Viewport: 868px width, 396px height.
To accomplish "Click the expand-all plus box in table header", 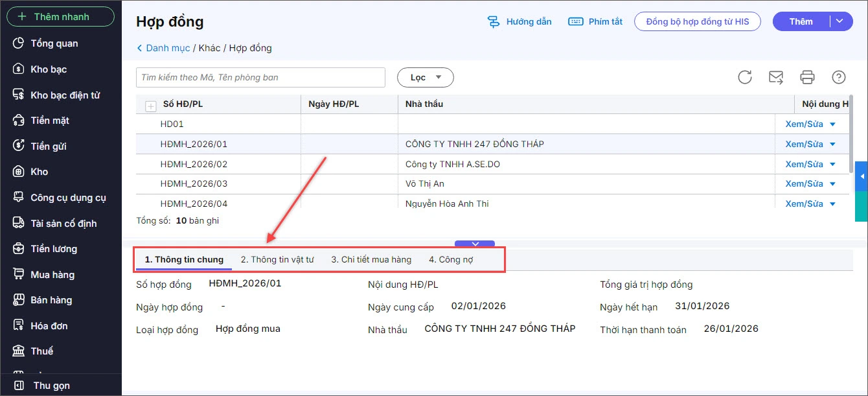I will [151, 106].
